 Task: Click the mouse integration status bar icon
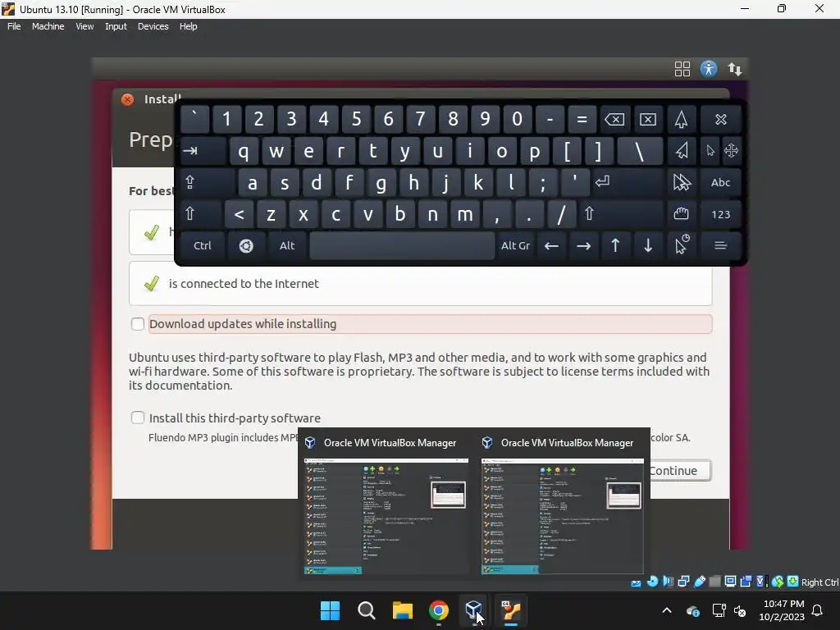tap(778, 582)
